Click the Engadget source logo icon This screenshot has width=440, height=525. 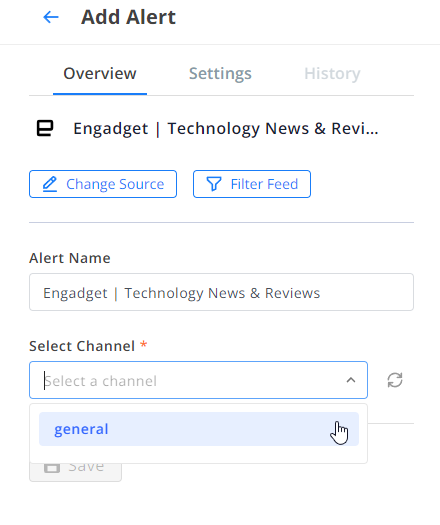45,128
